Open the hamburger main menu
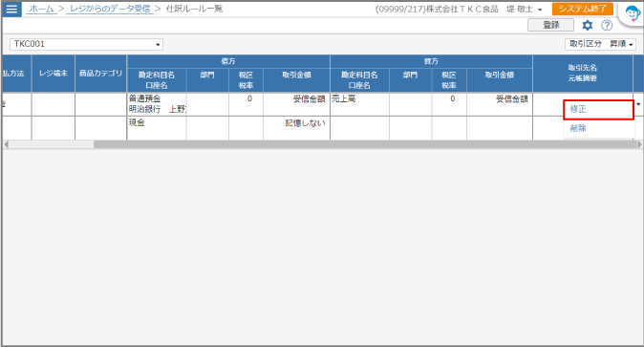This screenshot has width=644, height=347. point(11,9)
